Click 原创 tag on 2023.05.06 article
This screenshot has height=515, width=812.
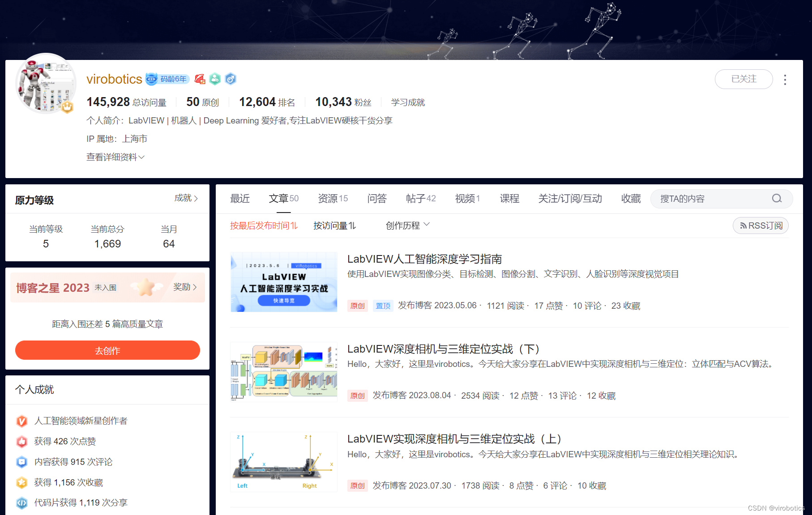[357, 306]
